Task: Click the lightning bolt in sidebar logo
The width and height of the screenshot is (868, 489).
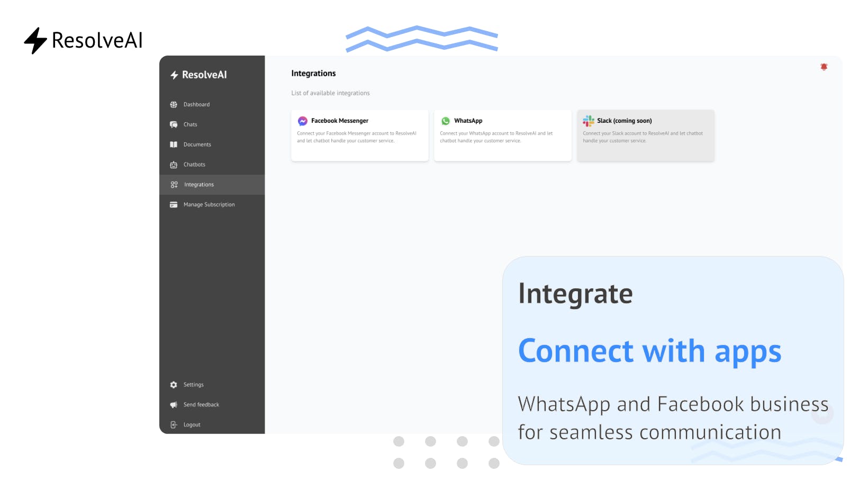Action: 174,75
